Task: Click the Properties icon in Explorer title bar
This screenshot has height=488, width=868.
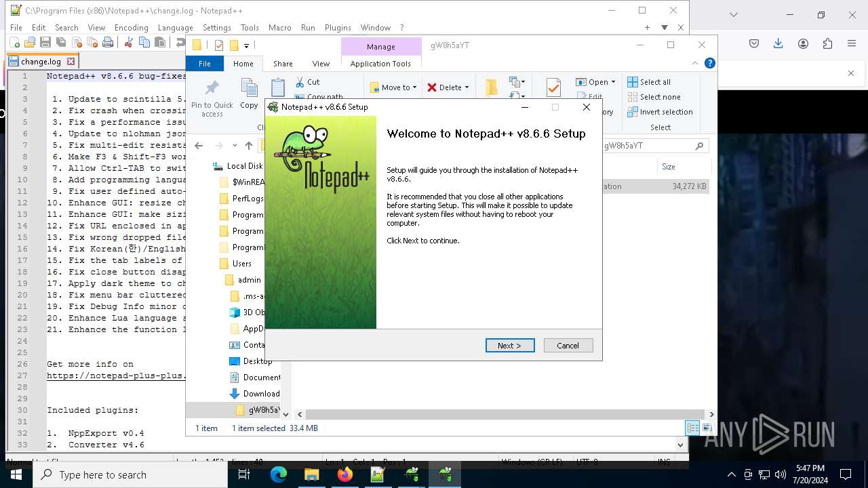Action: point(218,45)
